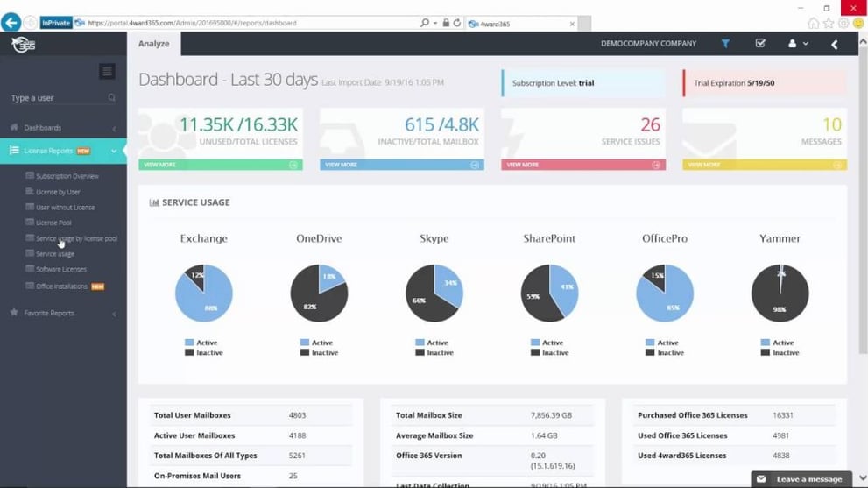
Task: Open the checklist tasks icon in header
Action: pyautogui.click(x=760, y=43)
